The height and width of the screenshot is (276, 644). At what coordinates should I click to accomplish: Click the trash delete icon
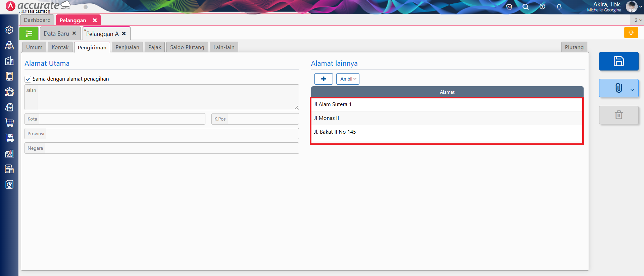tap(618, 115)
